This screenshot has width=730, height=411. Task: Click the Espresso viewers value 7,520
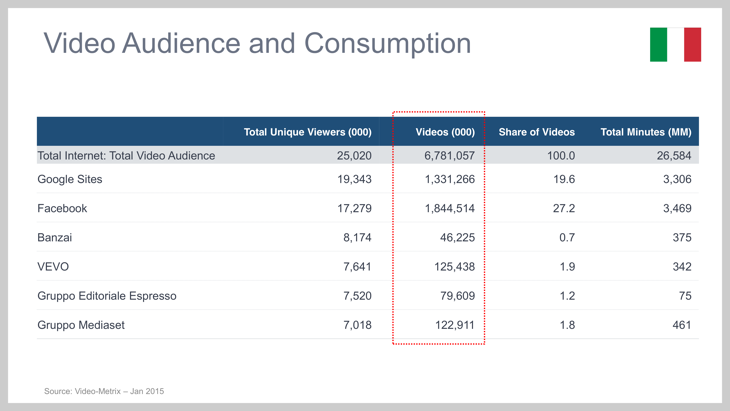[x=358, y=296]
